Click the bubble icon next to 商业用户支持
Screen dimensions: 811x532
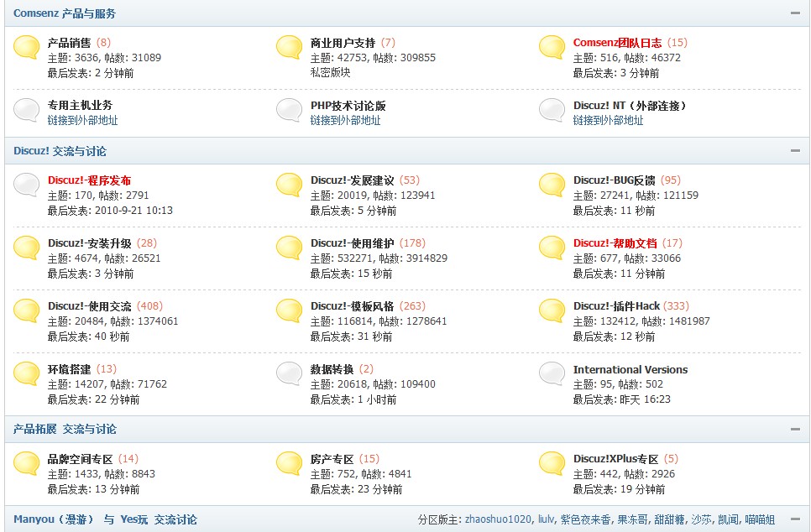point(289,48)
